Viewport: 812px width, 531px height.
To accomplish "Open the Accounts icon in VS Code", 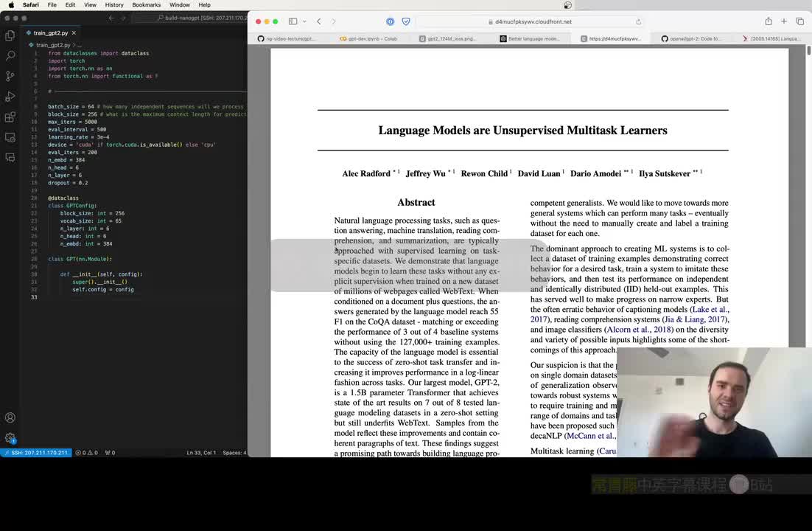I will (x=10, y=417).
